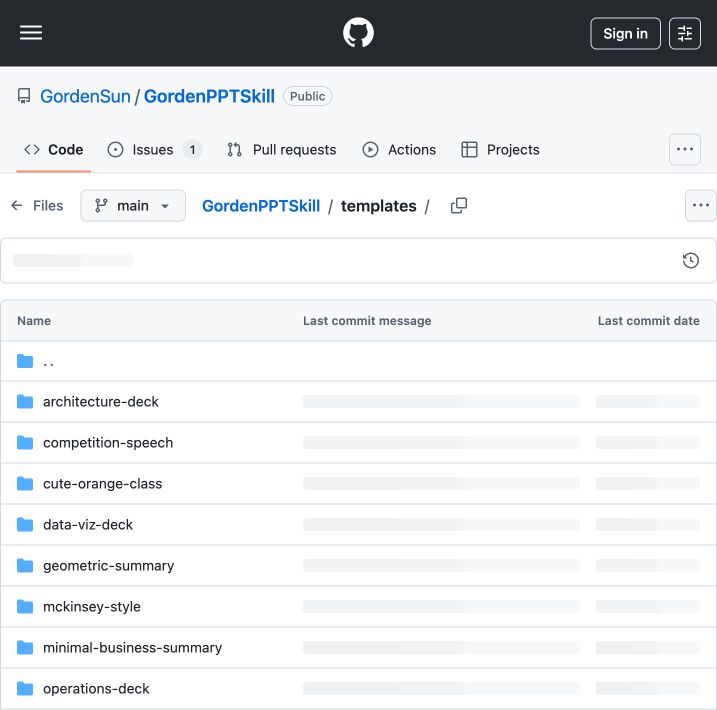
Task: Copy the templates path to clipboard
Action: tap(459, 206)
